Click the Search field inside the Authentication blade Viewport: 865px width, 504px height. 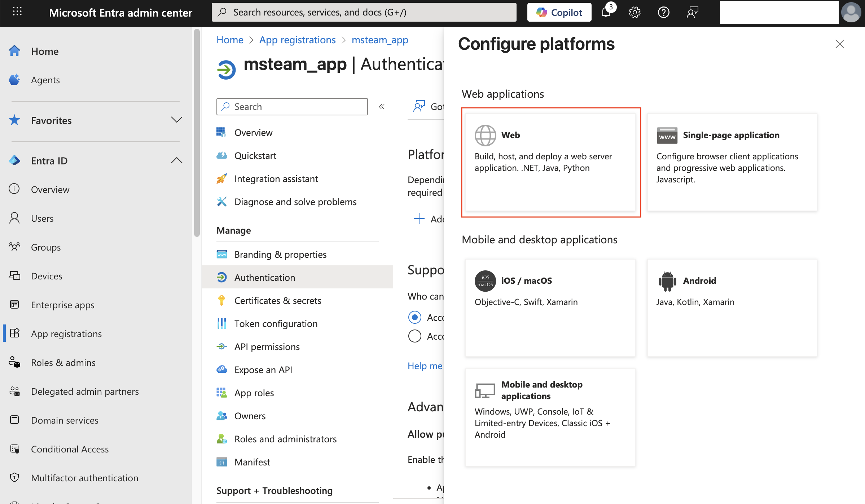pyautogui.click(x=291, y=106)
